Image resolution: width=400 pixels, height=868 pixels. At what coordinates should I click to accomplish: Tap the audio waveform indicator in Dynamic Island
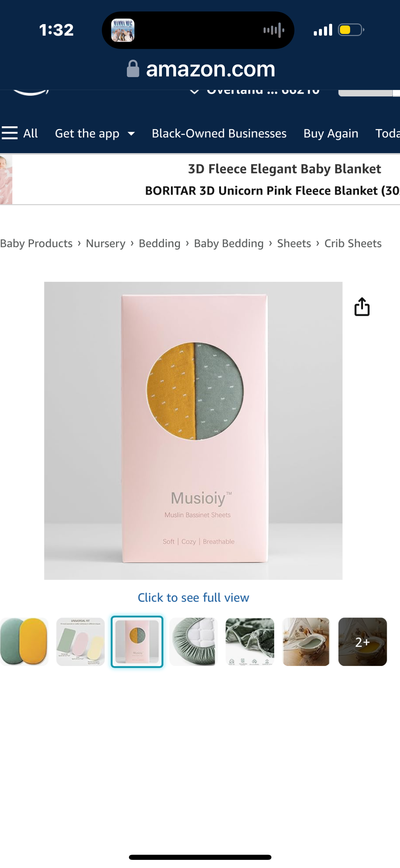[x=274, y=30]
